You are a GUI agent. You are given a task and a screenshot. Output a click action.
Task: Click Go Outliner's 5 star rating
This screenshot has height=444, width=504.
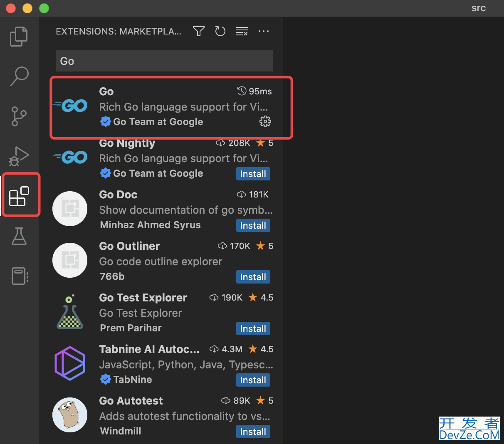265,246
